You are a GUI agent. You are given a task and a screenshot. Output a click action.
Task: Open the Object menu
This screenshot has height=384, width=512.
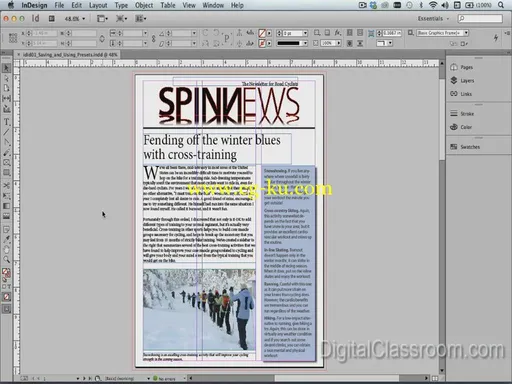tap(144, 5)
